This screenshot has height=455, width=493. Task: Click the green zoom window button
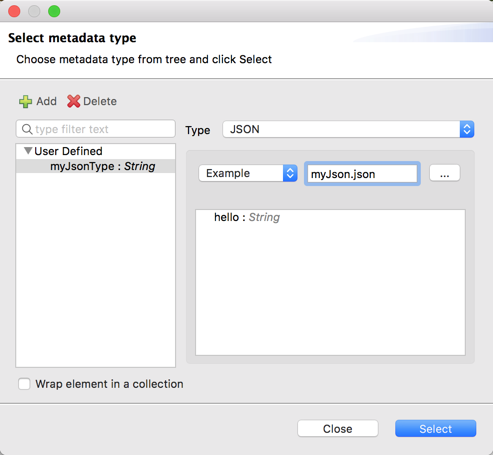[54, 12]
